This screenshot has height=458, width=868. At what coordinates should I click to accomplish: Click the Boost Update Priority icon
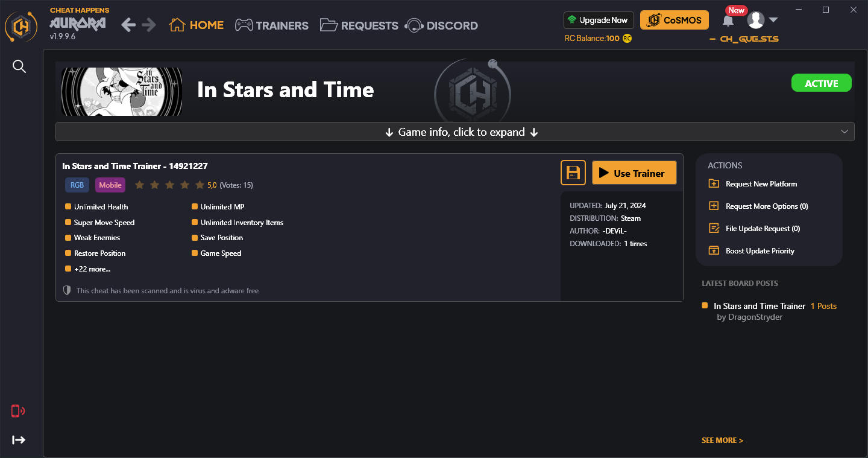pos(714,250)
